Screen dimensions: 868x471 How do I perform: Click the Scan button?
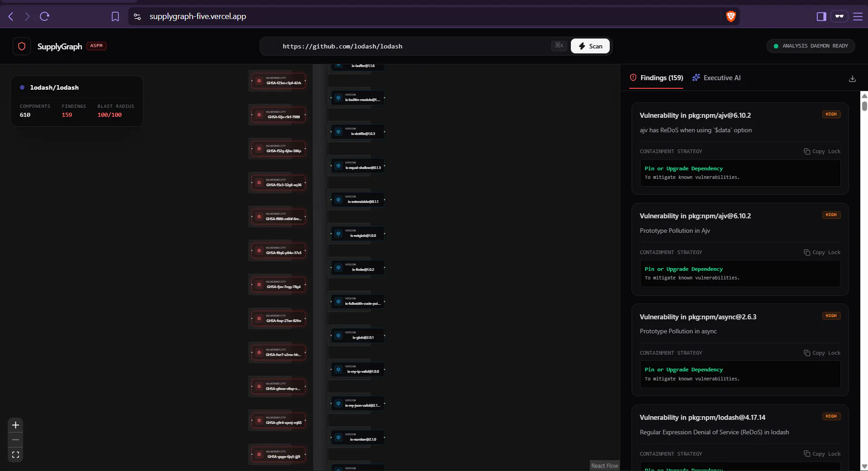[x=590, y=46]
